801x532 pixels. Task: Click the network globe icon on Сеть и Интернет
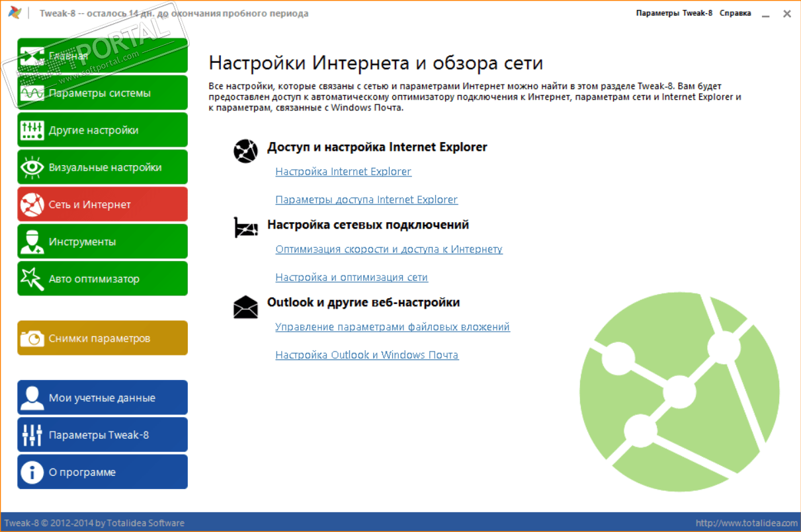(32, 205)
